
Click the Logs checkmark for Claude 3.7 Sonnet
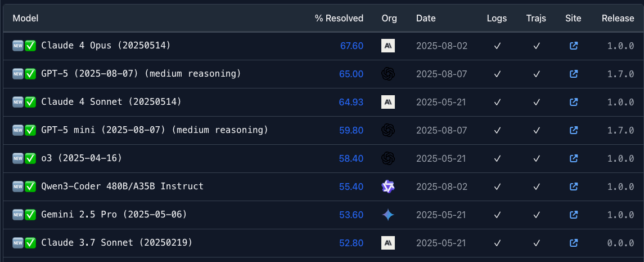coord(497,243)
